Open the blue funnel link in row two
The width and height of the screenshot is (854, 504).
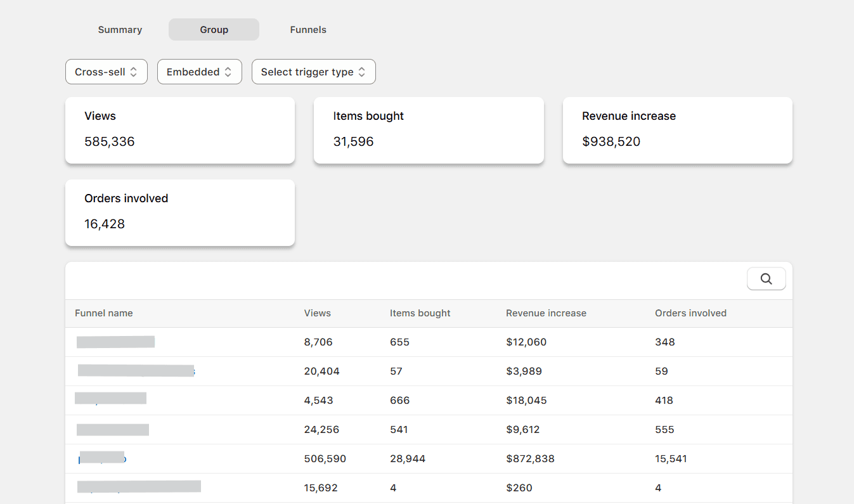(136, 371)
